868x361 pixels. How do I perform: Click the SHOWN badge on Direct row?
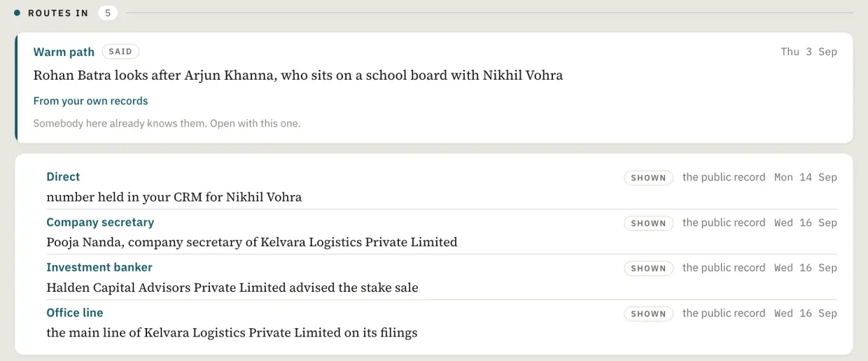point(648,178)
